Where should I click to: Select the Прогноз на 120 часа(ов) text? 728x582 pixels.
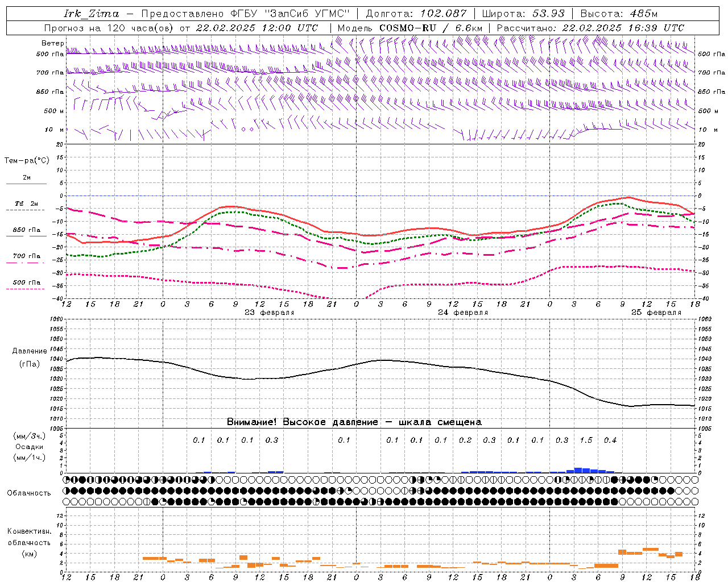pyautogui.click(x=109, y=28)
